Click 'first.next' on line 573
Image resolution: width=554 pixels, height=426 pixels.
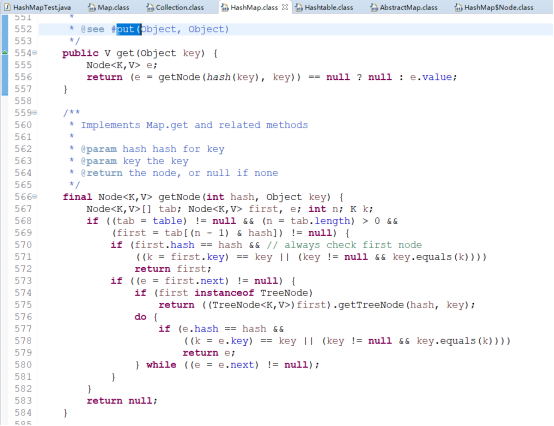point(194,281)
